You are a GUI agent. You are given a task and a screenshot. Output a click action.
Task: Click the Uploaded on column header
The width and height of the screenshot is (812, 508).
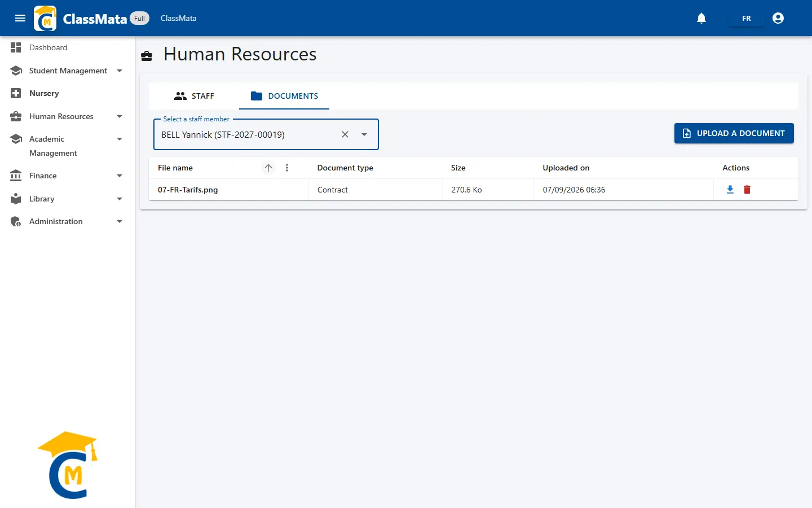566,168
